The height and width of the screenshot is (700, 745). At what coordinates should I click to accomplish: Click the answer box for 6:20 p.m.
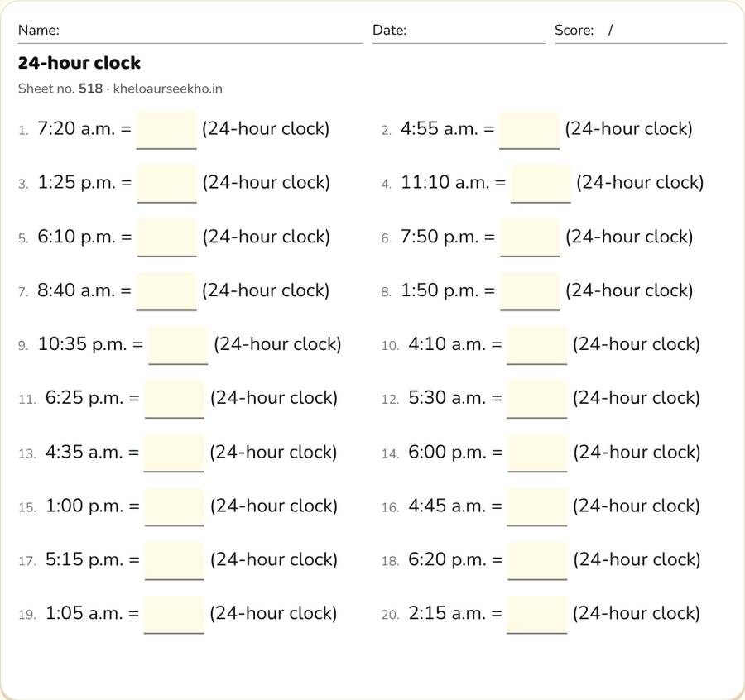[x=537, y=560]
